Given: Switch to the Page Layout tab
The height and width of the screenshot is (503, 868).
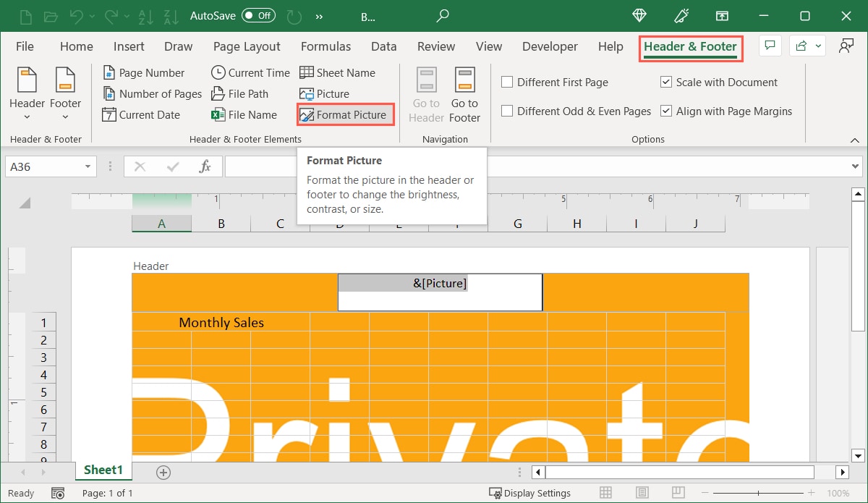Looking at the screenshot, I should pyautogui.click(x=247, y=46).
